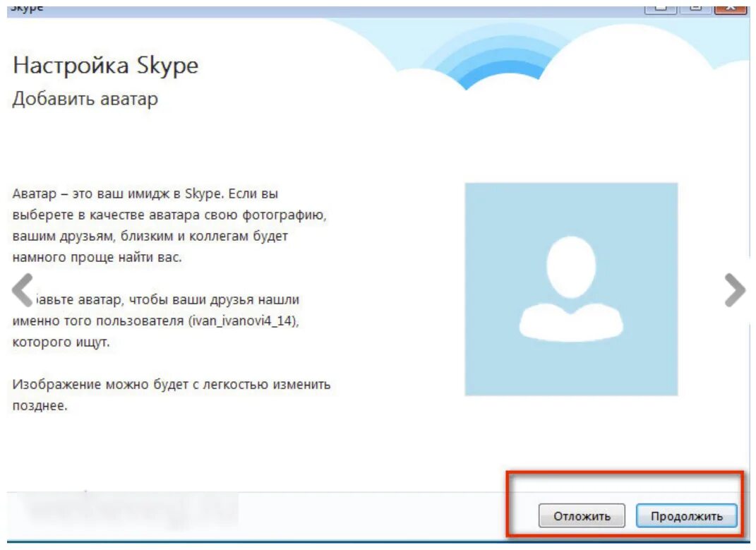Click the Отложить button
This screenshot has width=756, height=550.
[582, 515]
